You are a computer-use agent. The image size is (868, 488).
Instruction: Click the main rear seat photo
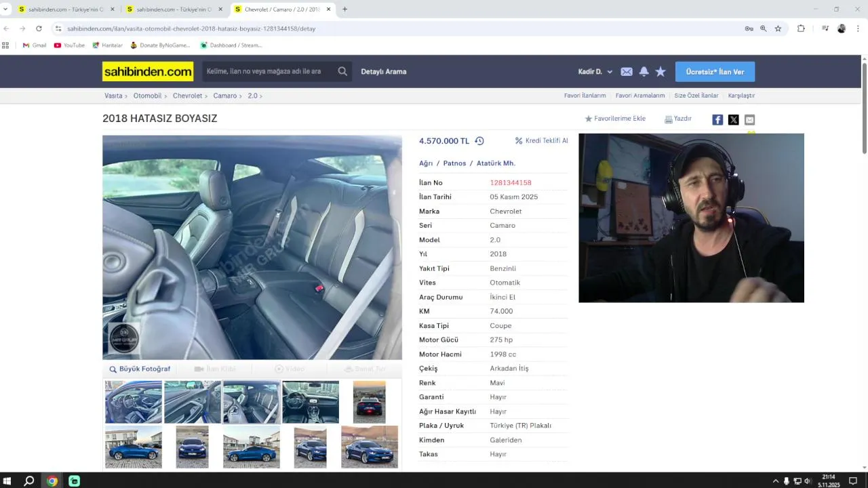point(252,247)
